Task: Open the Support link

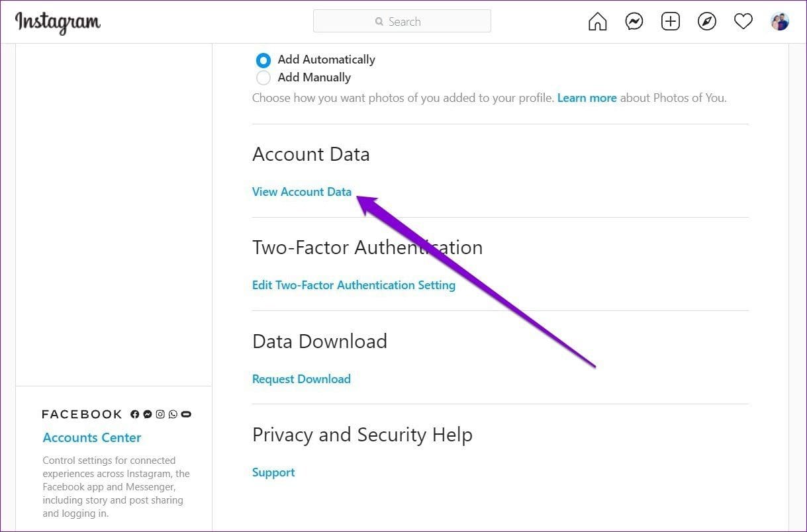Action: coord(273,472)
